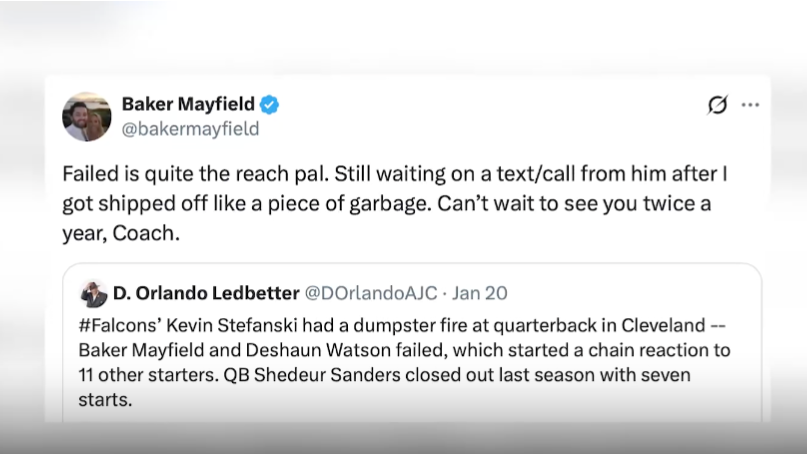Open the three-dot more options menu
807x454 pixels.
coord(750,105)
